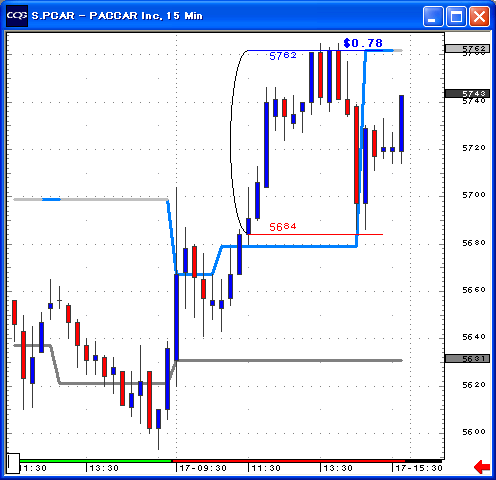Image resolution: width=496 pixels, height=480 pixels.
Task: Click the blue '$0.78' label
Action: [x=363, y=43]
